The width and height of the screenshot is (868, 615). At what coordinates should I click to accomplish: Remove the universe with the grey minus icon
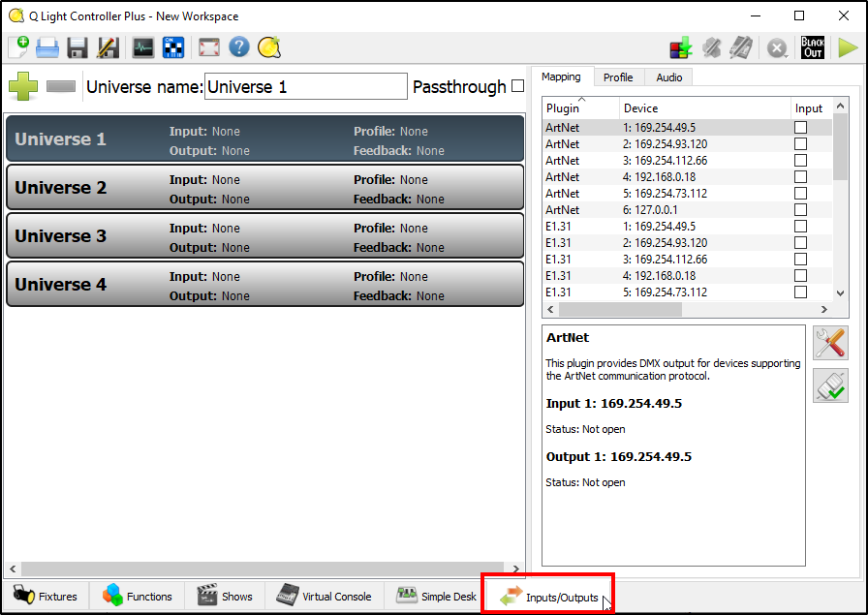[61, 86]
